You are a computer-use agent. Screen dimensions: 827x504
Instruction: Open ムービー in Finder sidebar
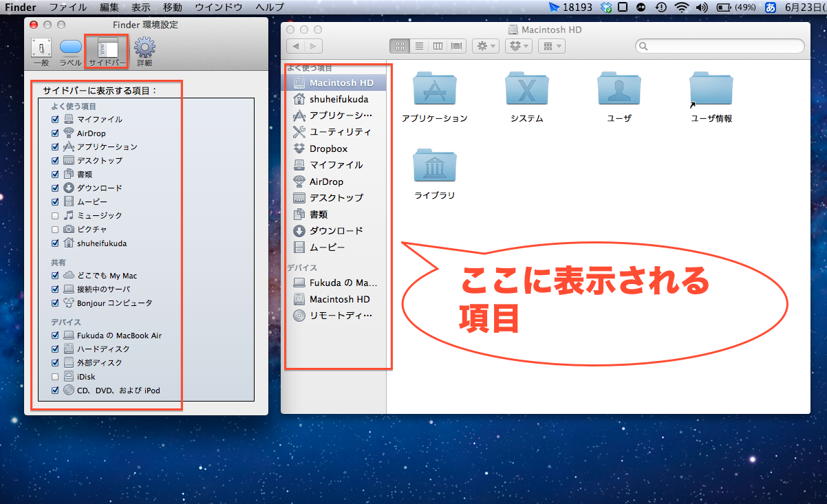[334, 248]
